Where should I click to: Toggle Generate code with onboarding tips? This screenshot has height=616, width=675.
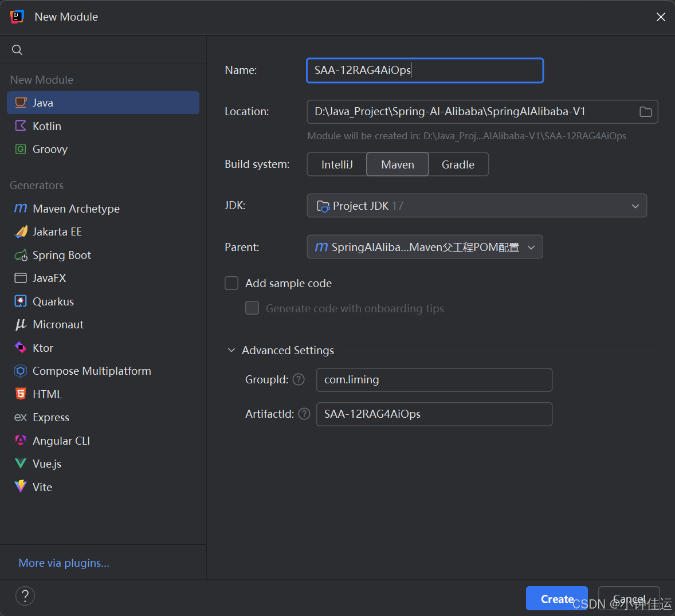(252, 308)
